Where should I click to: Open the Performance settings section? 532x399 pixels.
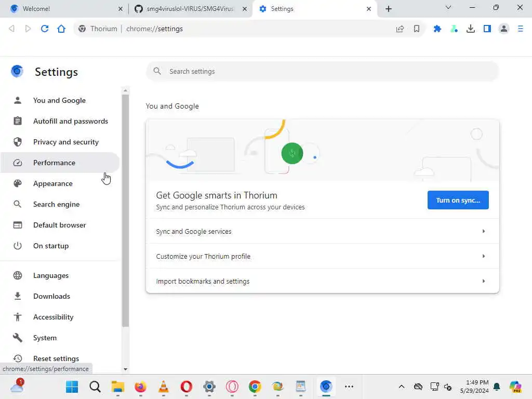click(x=60, y=163)
